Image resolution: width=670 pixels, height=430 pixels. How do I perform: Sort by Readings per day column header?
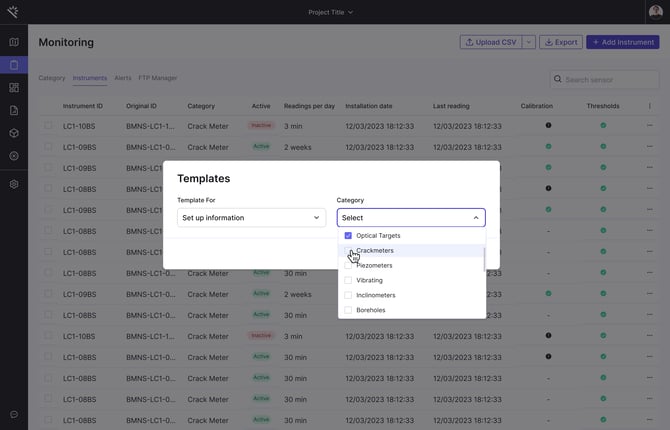tap(309, 106)
